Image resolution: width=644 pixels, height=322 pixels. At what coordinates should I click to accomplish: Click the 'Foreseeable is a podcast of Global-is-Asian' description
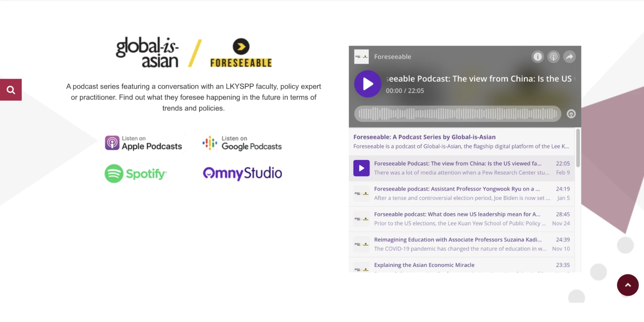point(461,146)
